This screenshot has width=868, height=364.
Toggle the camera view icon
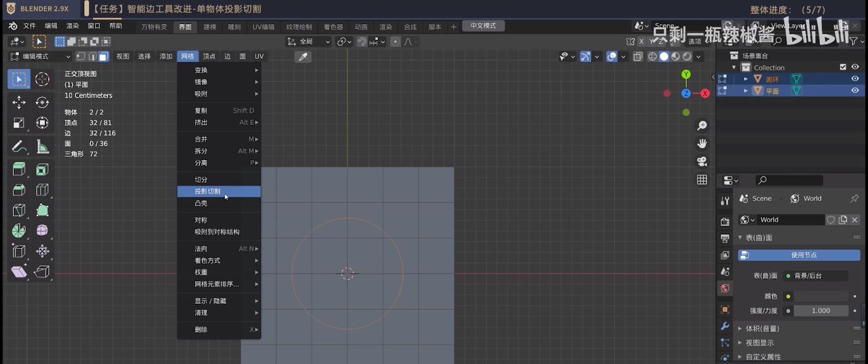pos(701,161)
